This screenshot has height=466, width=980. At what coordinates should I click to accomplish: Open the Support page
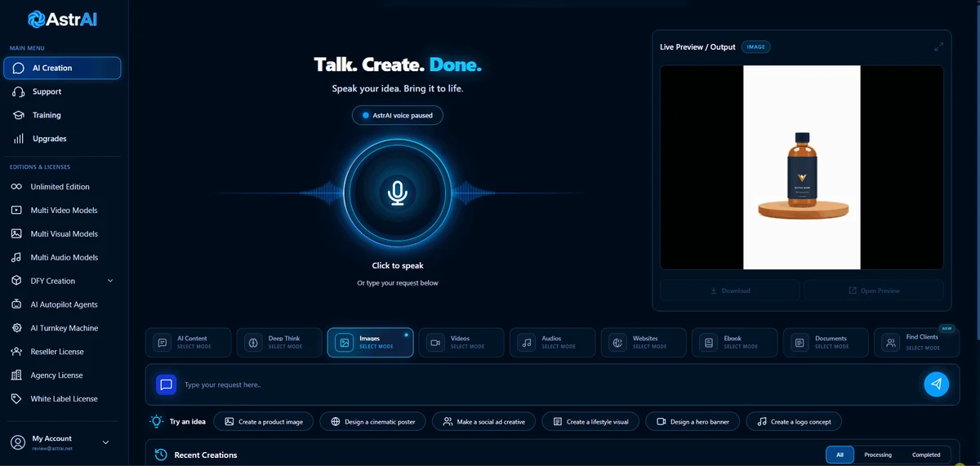click(62, 92)
